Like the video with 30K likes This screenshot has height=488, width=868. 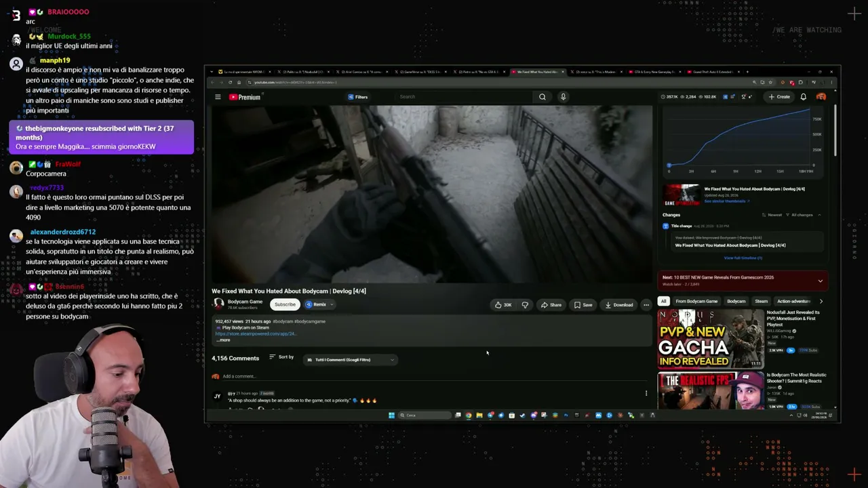tap(503, 305)
